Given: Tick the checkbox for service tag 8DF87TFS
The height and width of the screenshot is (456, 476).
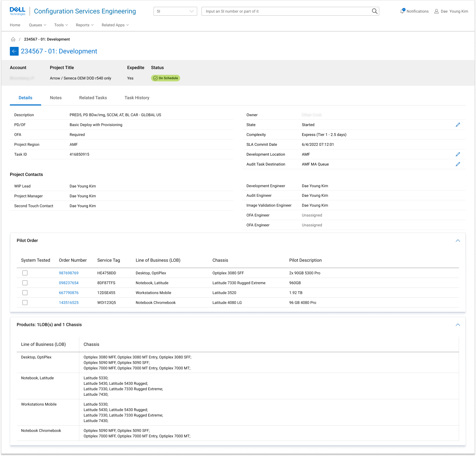Looking at the screenshot, I should coord(25,283).
